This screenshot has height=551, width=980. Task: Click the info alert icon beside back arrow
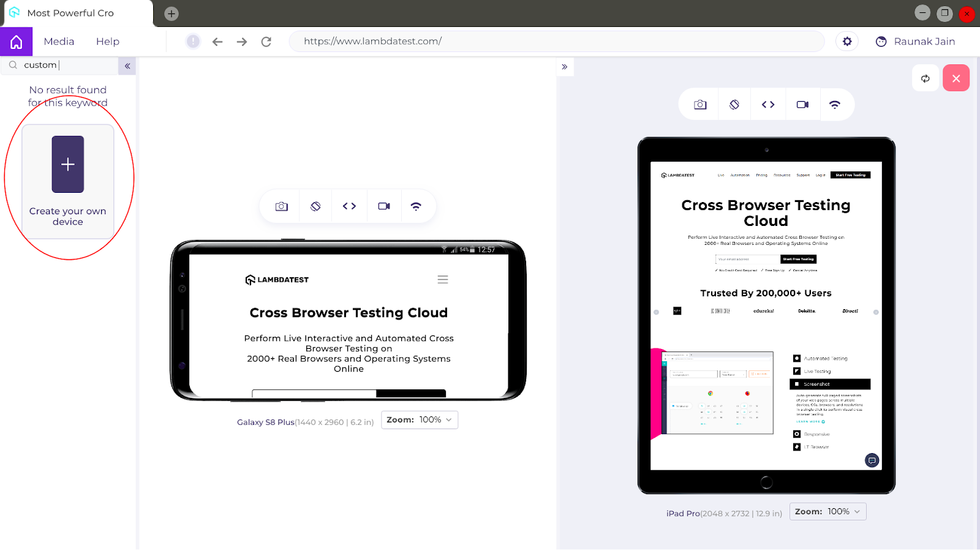click(193, 42)
